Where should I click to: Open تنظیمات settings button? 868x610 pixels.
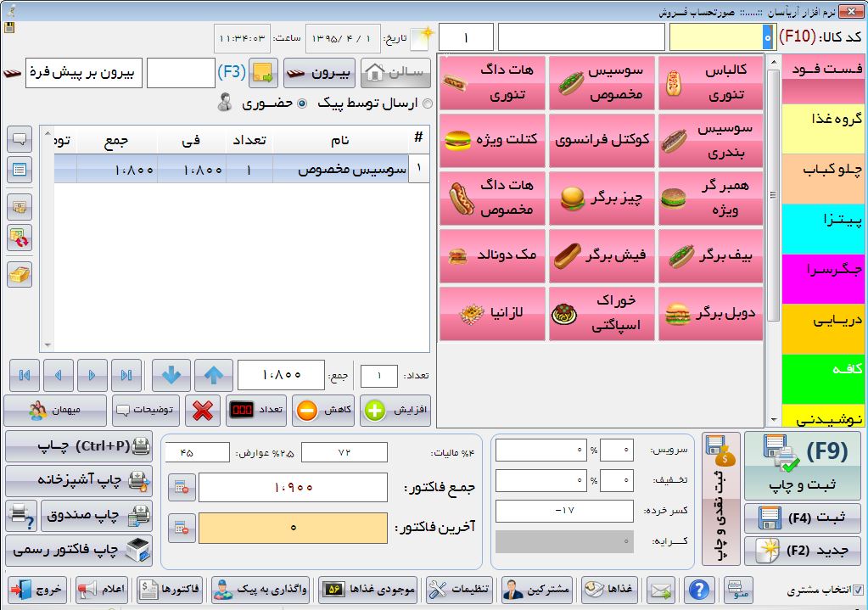pyautogui.click(x=461, y=590)
